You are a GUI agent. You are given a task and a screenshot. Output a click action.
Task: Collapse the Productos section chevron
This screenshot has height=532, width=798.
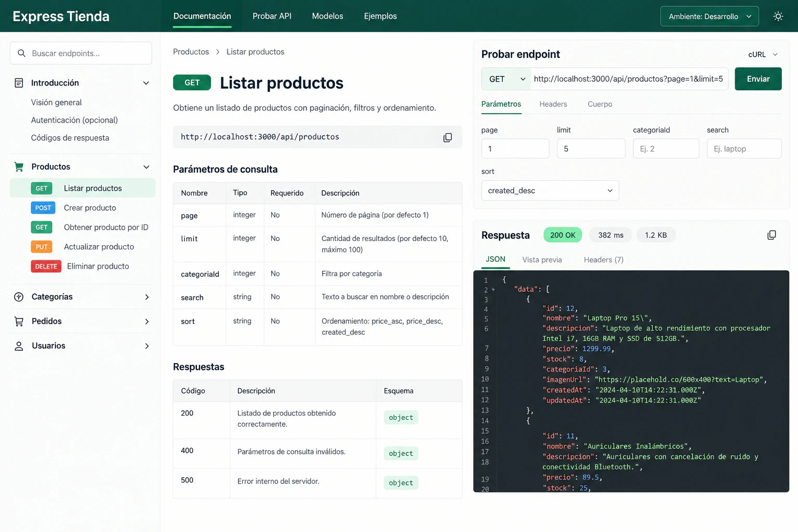[x=146, y=167]
